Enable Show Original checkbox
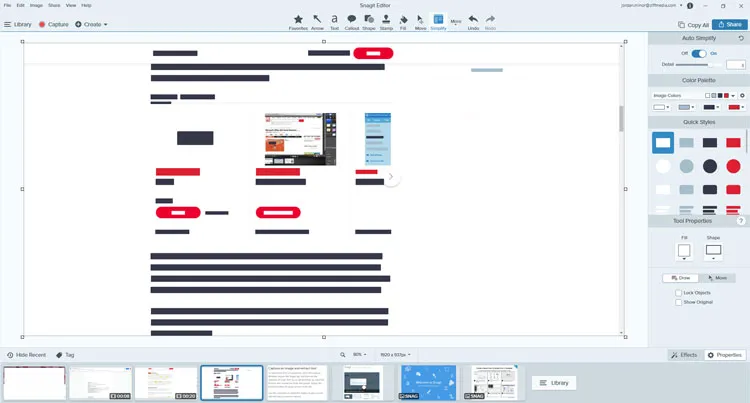Viewport: 750px width, 403px height. (x=678, y=302)
